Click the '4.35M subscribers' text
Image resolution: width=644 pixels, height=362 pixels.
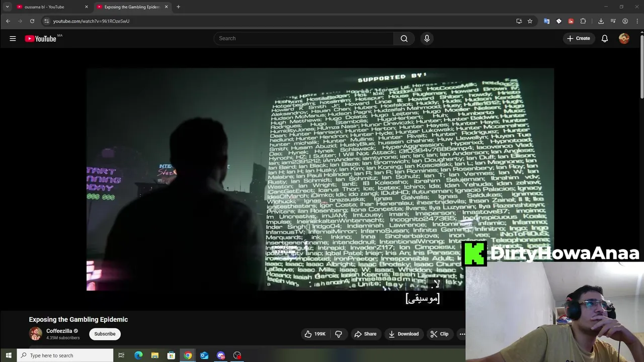pyautogui.click(x=63, y=338)
